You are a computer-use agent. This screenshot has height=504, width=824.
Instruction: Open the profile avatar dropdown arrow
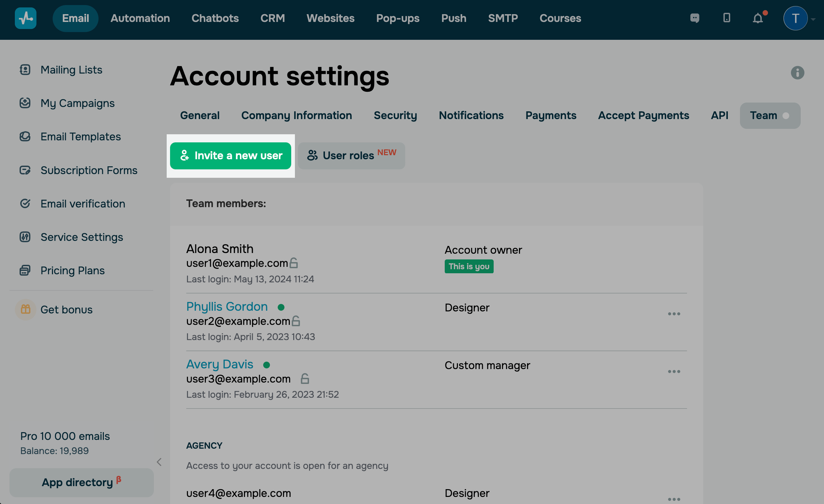(814, 19)
